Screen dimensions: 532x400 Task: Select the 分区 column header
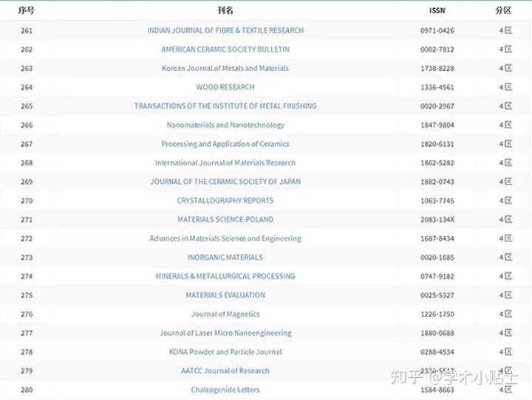click(503, 10)
